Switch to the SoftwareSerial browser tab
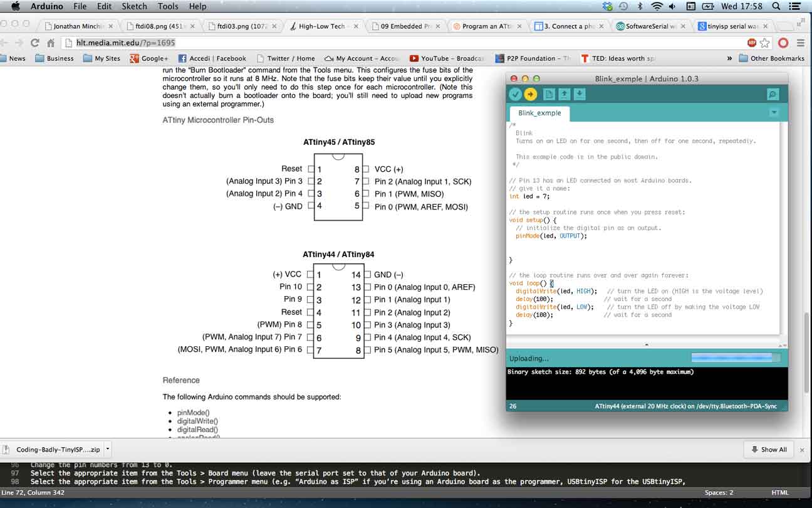Screen dimensions: 812x508 (652, 26)
